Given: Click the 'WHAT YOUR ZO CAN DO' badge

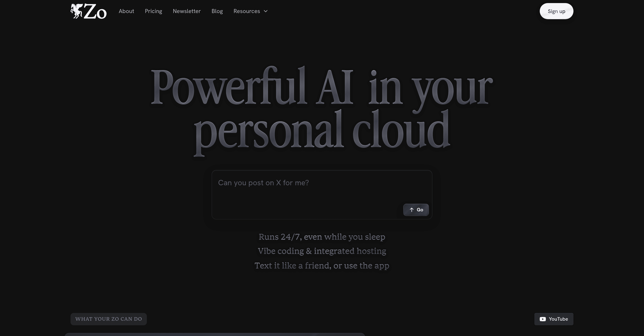Looking at the screenshot, I should (108, 319).
